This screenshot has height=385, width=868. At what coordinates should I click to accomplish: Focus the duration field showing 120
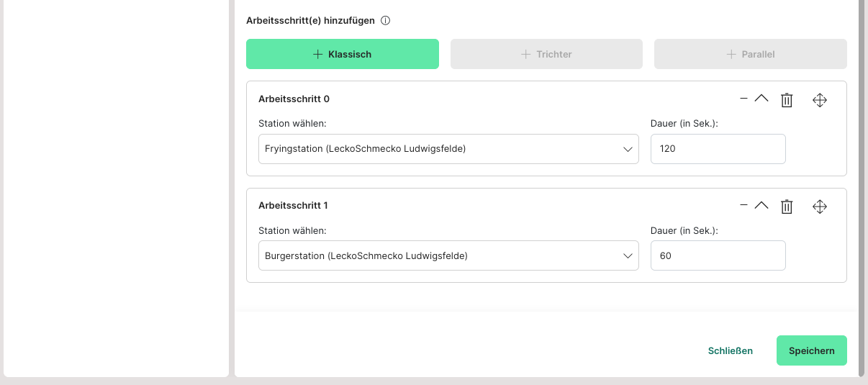coord(718,149)
